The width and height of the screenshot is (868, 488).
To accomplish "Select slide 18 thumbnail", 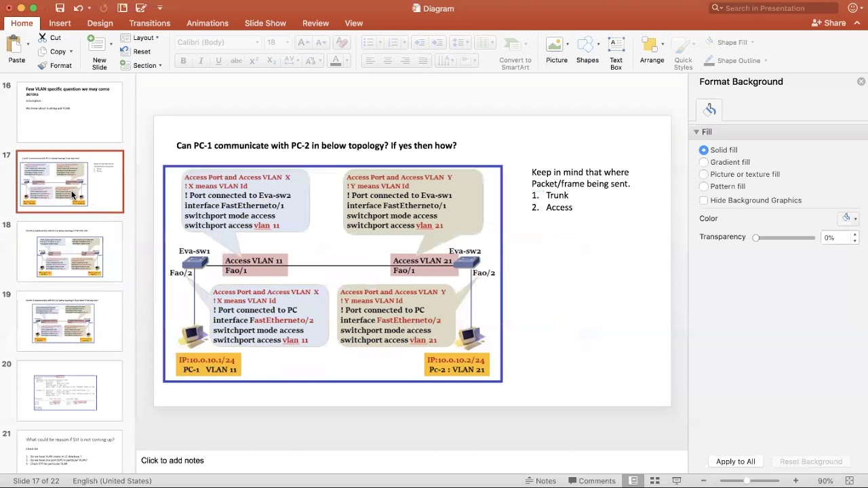I will coord(70,252).
